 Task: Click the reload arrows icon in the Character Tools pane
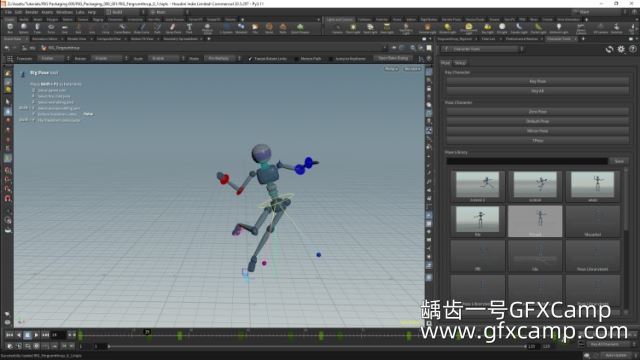tap(609, 49)
